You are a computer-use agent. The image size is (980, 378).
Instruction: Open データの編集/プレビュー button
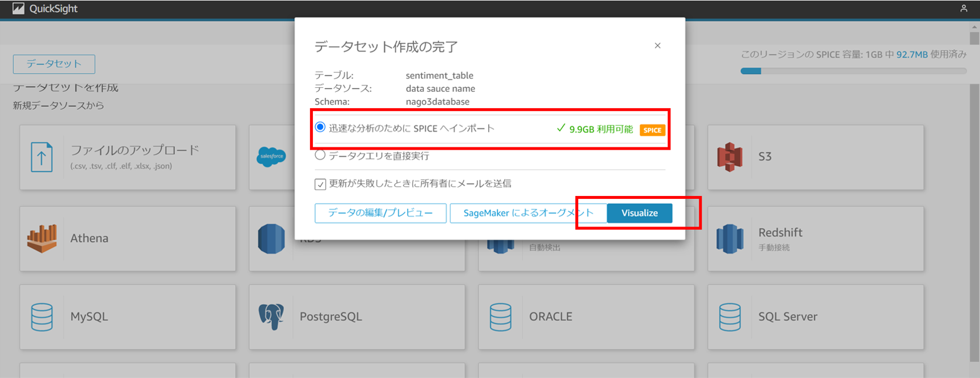[380, 213]
